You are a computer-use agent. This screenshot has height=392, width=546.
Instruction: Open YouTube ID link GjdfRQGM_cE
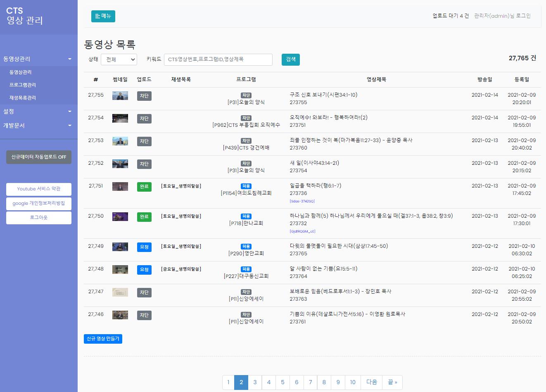tap(302, 231)
